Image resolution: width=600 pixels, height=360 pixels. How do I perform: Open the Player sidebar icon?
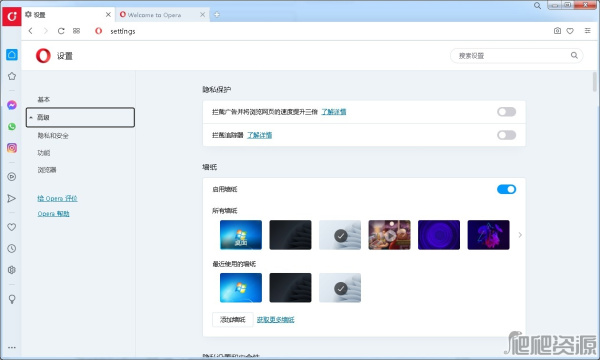pyautogui.click(x=12, y=177)
